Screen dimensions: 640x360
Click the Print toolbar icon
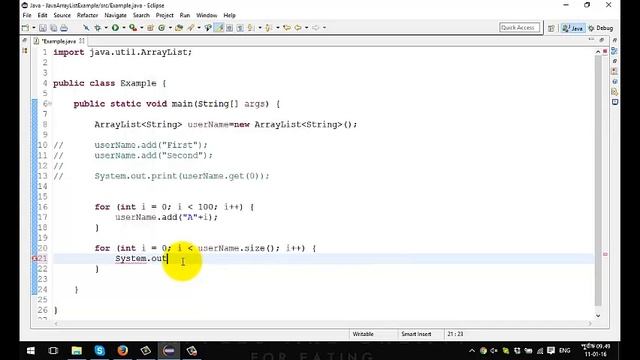click(x=64, y=28)
